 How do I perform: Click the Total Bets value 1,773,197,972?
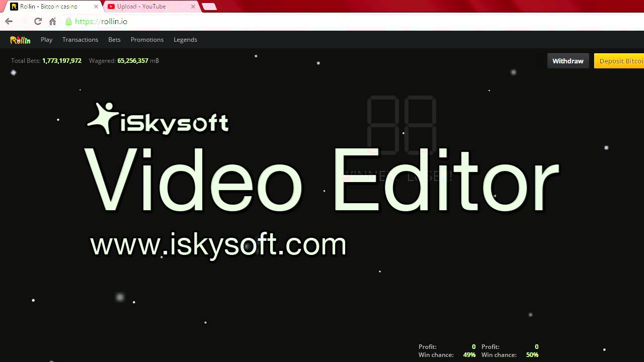coord(62,61)
